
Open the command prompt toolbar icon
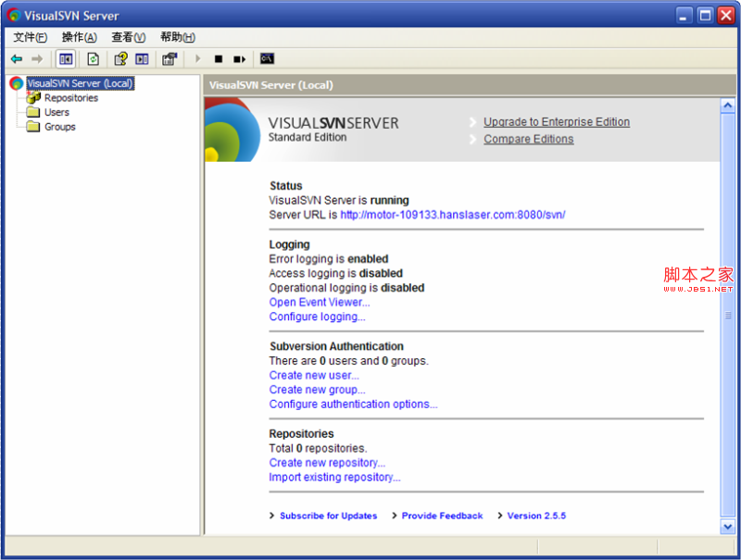[267, 58]
